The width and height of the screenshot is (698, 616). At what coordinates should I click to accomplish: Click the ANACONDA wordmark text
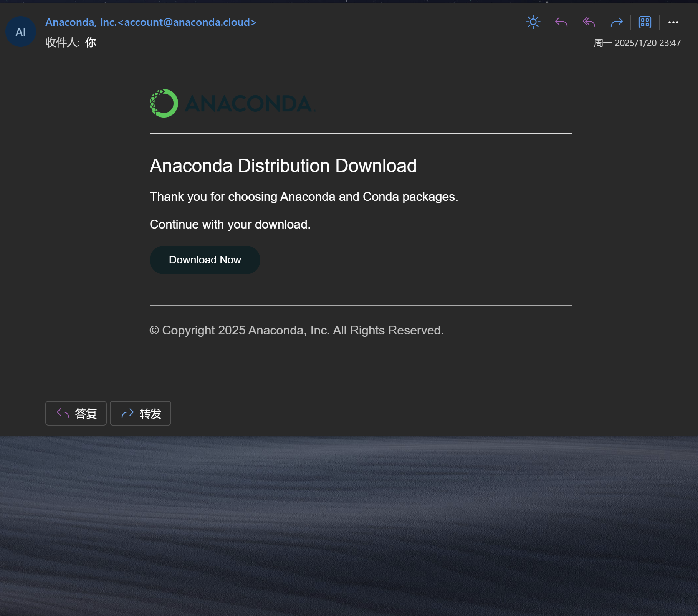pos(249,104)
